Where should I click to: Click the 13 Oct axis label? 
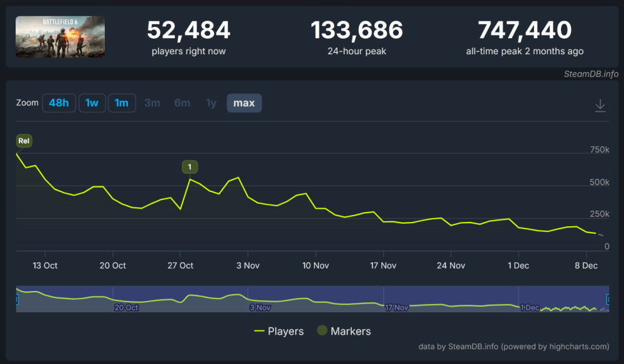(45, 266)
